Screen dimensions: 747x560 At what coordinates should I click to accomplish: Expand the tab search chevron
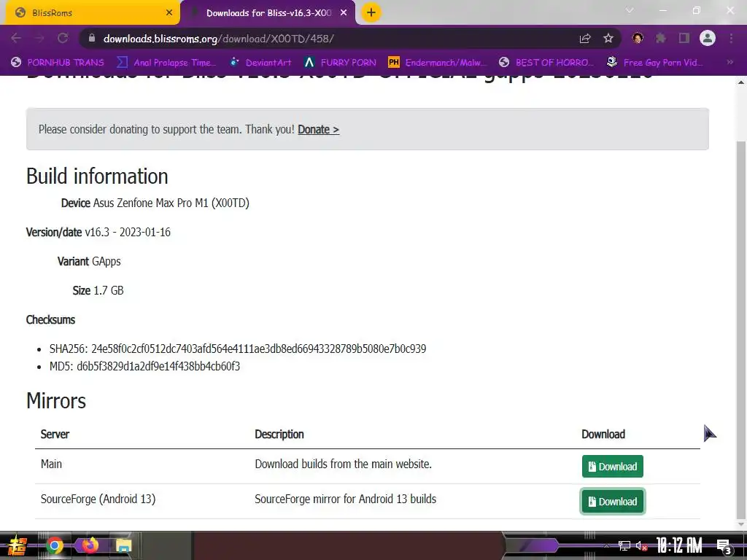(630, 10)
